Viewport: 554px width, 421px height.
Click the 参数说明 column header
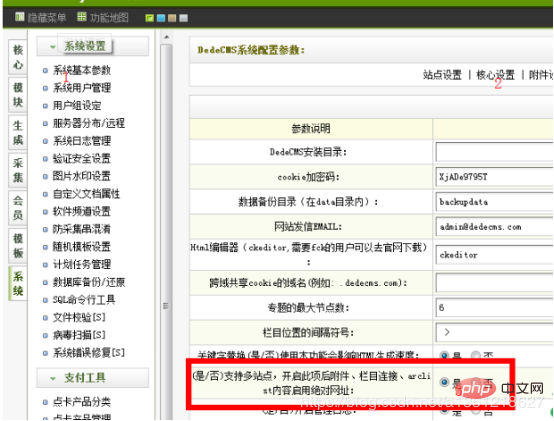tap(311, 129)
